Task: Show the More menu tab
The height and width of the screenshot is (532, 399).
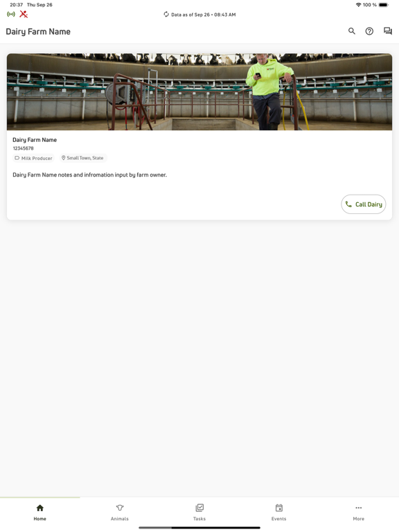Action: [x=359, y=513]
